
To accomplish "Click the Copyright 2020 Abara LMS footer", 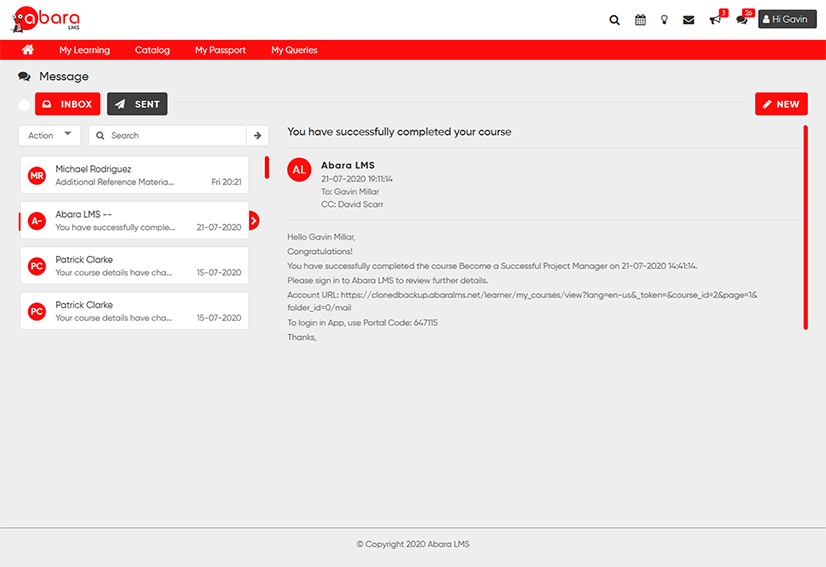I will click(413, 544).
